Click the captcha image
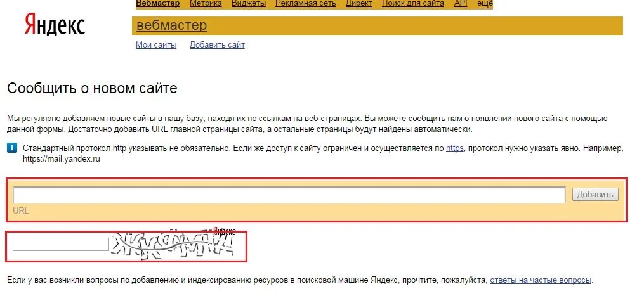Viewport: 644px width, 303px height. click(173, 245)
